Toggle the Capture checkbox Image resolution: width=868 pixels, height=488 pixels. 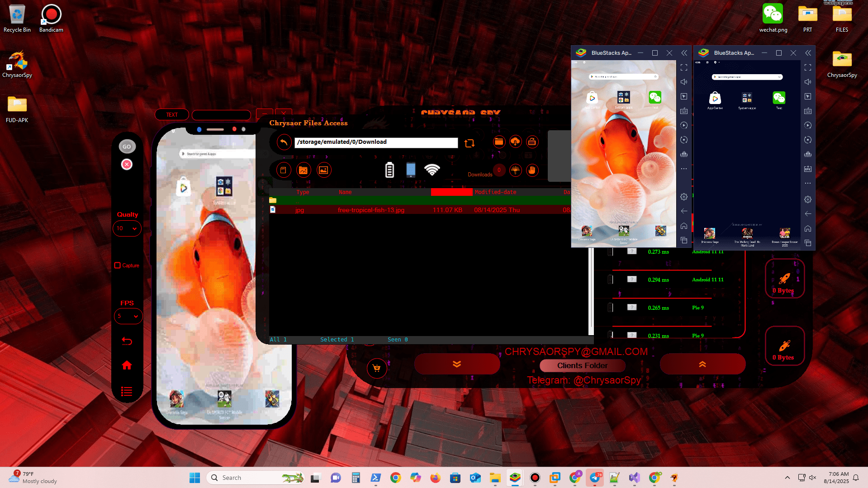click(x=118, y=265)
